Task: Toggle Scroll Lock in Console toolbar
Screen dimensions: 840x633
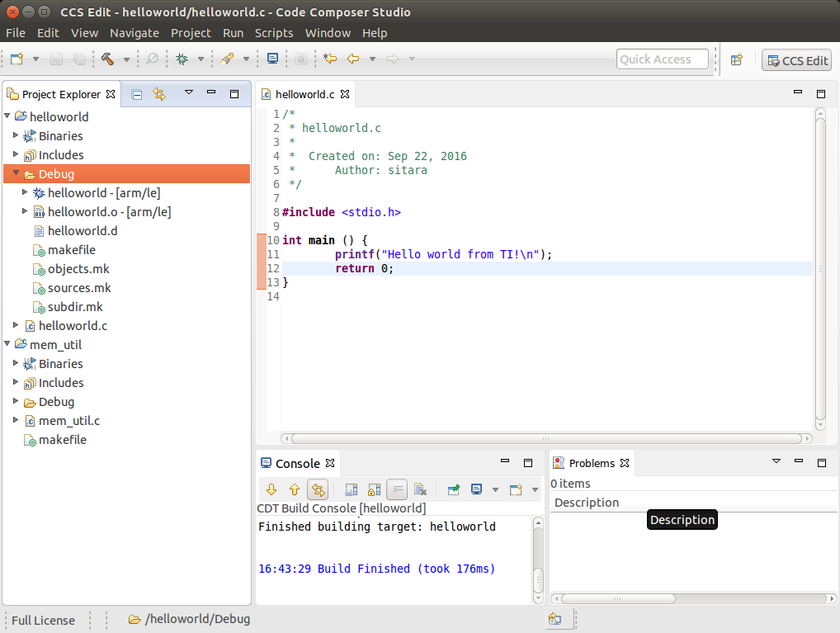Action: click(x=374, y=489)
